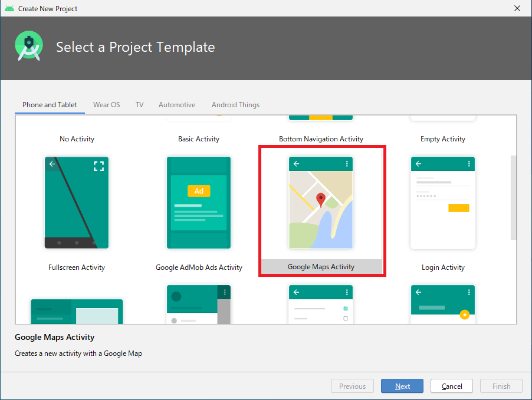Viewport: 532px width, 400px height.
Task: Select the Fullscreen Activity template thumbnail
Action: point(77,203)
